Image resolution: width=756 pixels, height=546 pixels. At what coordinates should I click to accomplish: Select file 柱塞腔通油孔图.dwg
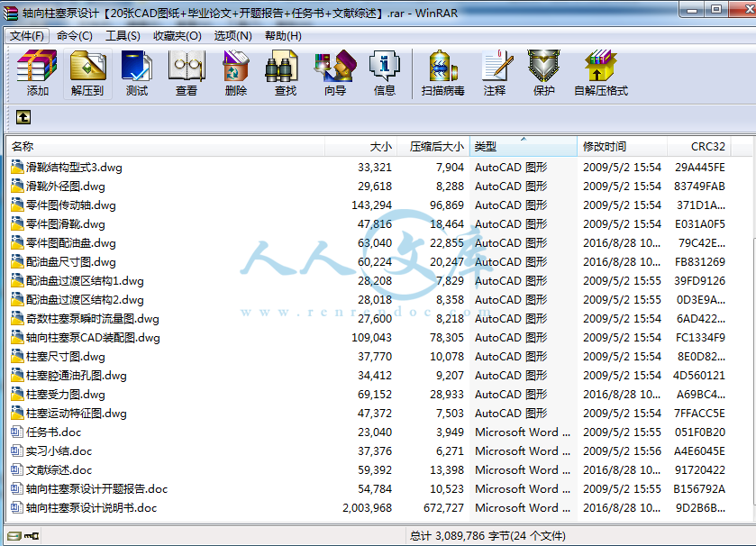[77, 375]
